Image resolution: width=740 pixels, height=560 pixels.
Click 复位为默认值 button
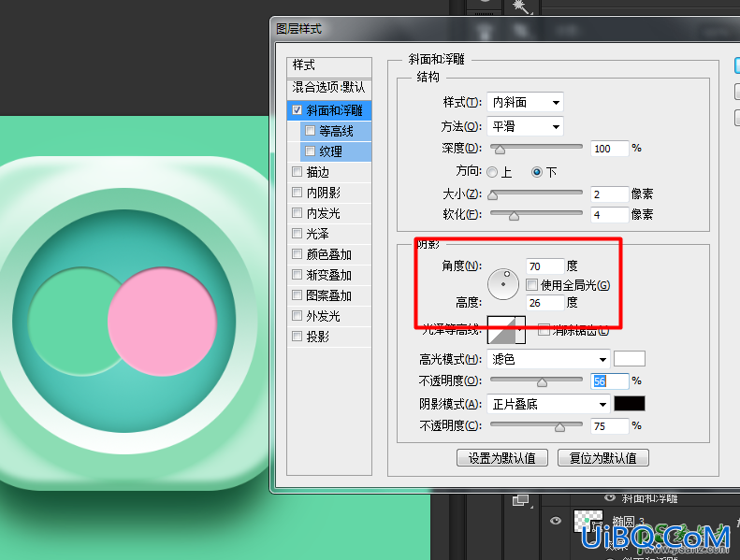pyautogui.click(x=603, y=457)
